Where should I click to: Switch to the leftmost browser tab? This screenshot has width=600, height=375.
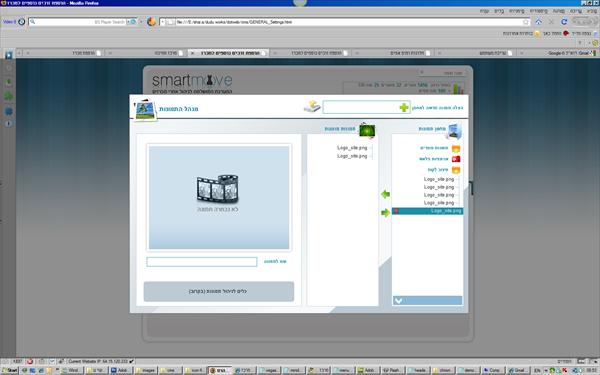coord(62,53)
